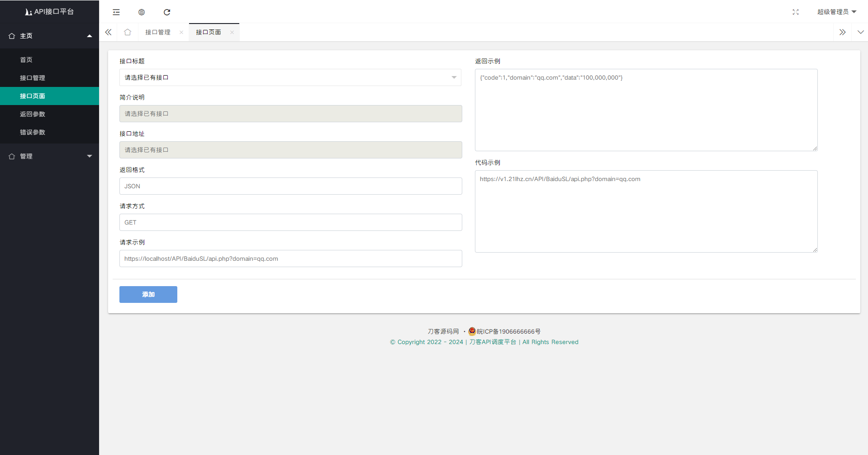
Task: Open the globe website icon in toolbar
Action: (x=142, y=12)
